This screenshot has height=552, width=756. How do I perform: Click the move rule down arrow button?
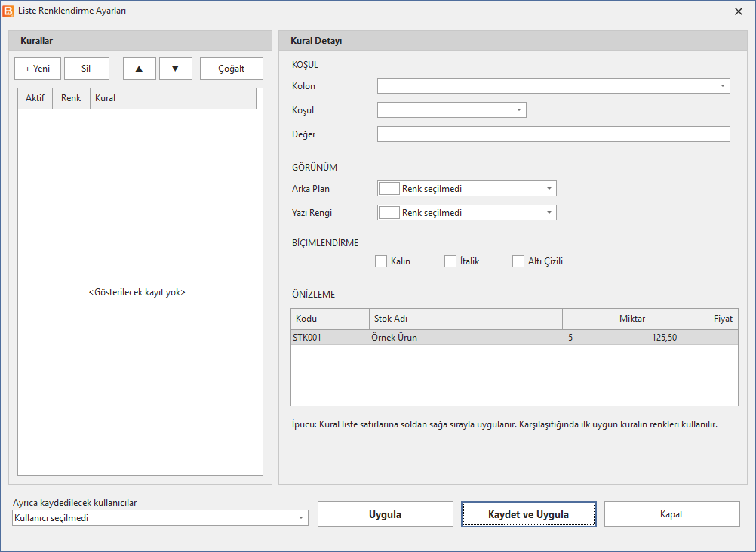176,69
